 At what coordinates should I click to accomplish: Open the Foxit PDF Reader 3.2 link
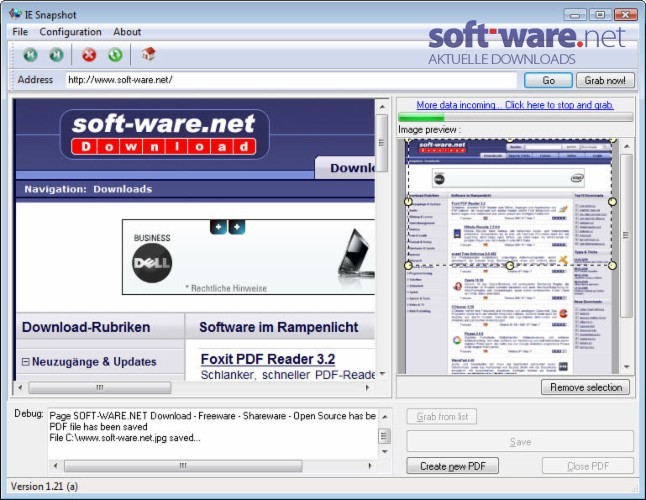(x=268, y=359)
